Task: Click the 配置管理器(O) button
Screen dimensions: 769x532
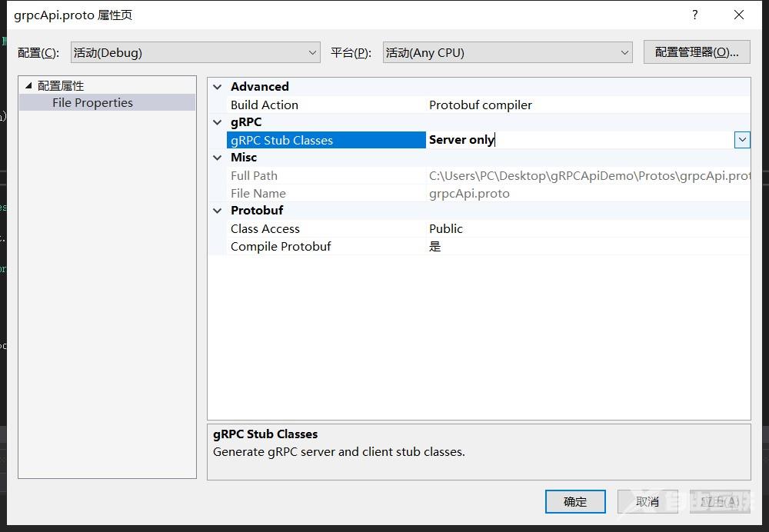Action: coord(696,52)
